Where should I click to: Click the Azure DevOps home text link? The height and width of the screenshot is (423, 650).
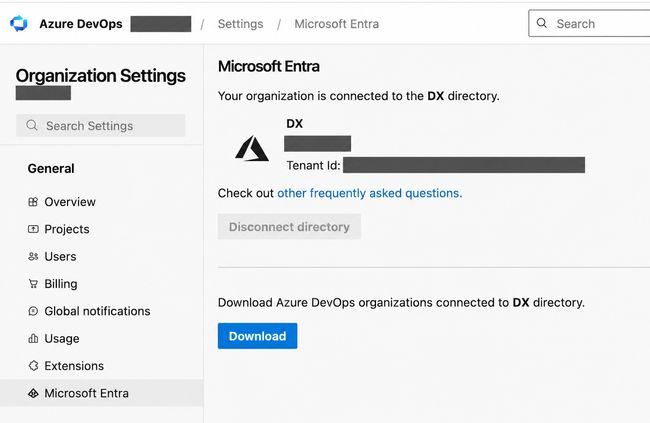pos(81,24)
